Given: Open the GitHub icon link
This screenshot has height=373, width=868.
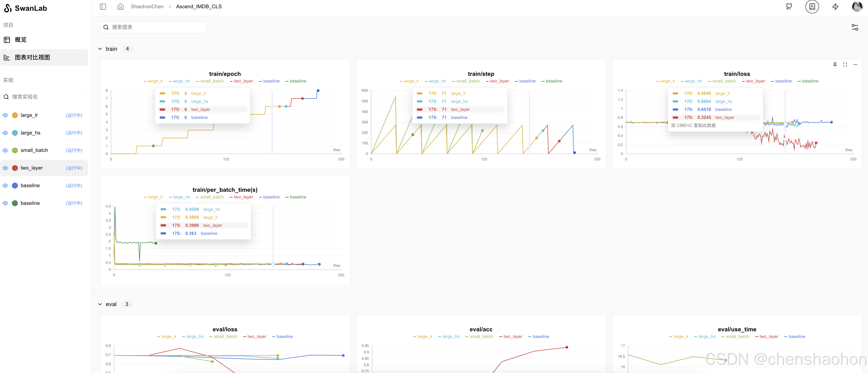Looking at the screenshot, I should click(x=789, y=7).
